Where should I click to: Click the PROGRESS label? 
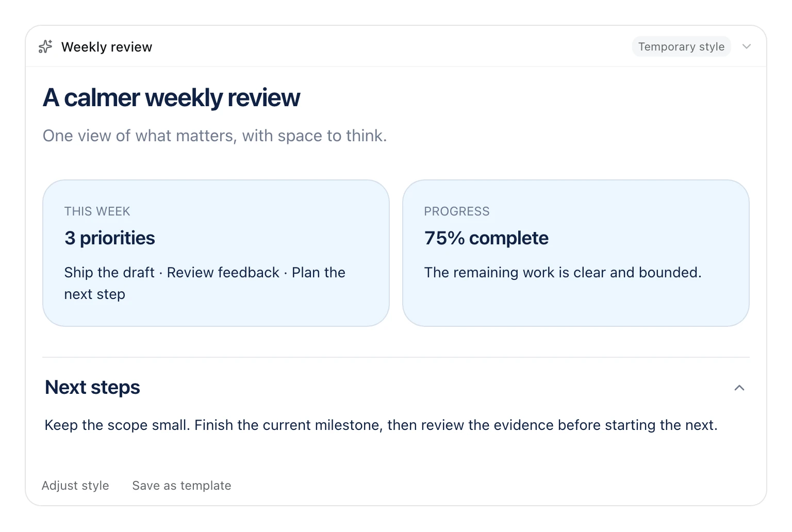(x=457, y=211)
